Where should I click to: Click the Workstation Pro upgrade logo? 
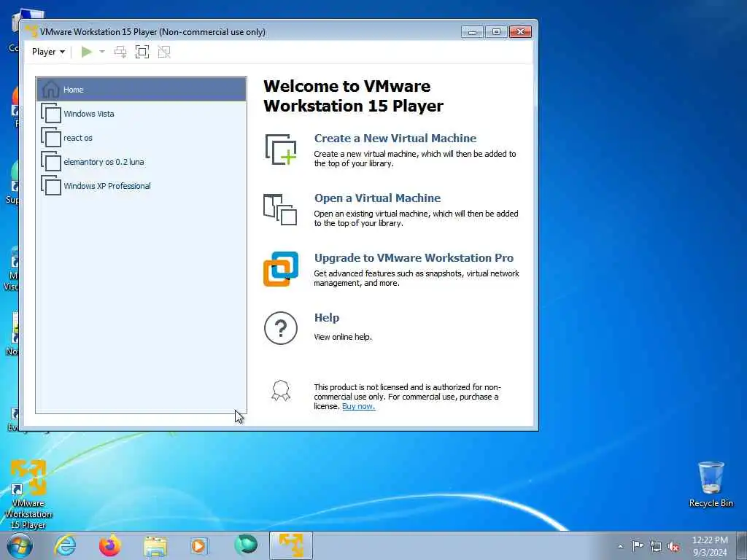(281, 269)
